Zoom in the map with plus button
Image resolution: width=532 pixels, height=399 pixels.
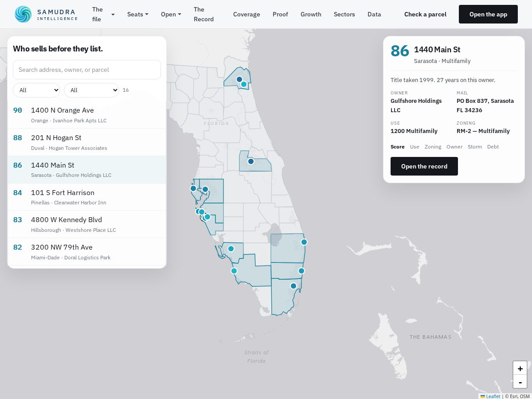[520, 368]
